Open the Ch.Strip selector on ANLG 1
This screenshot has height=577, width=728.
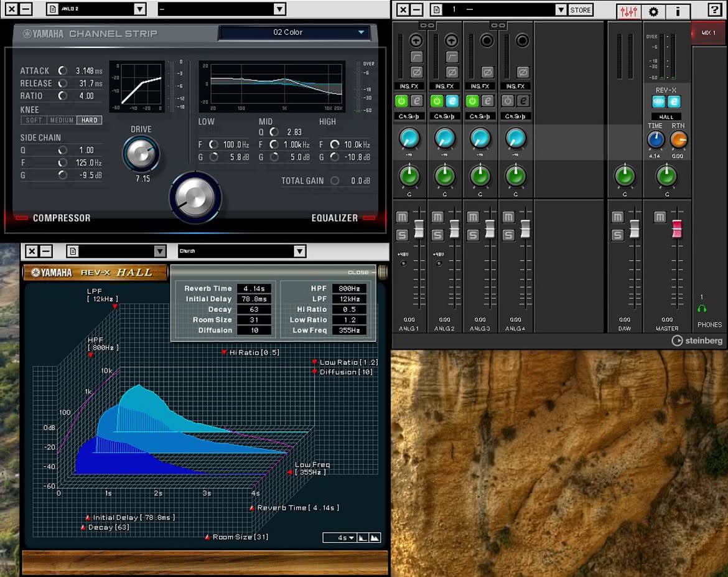tap(409, 116)
